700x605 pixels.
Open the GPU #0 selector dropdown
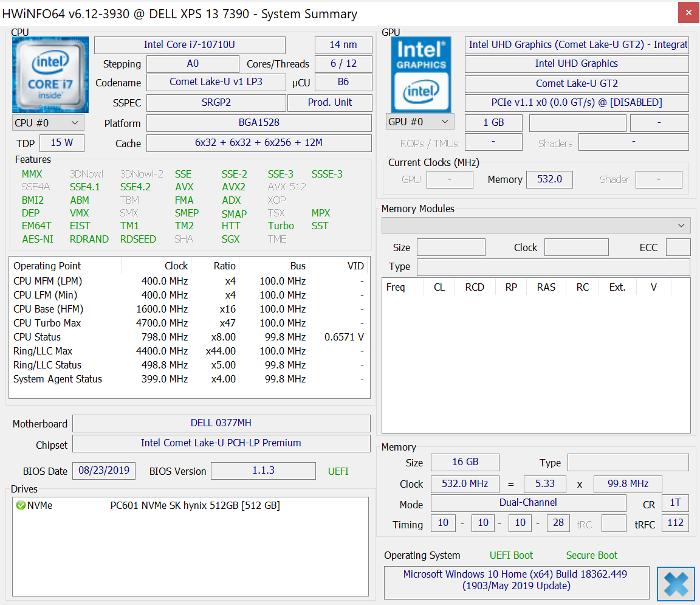pos(420,122)
